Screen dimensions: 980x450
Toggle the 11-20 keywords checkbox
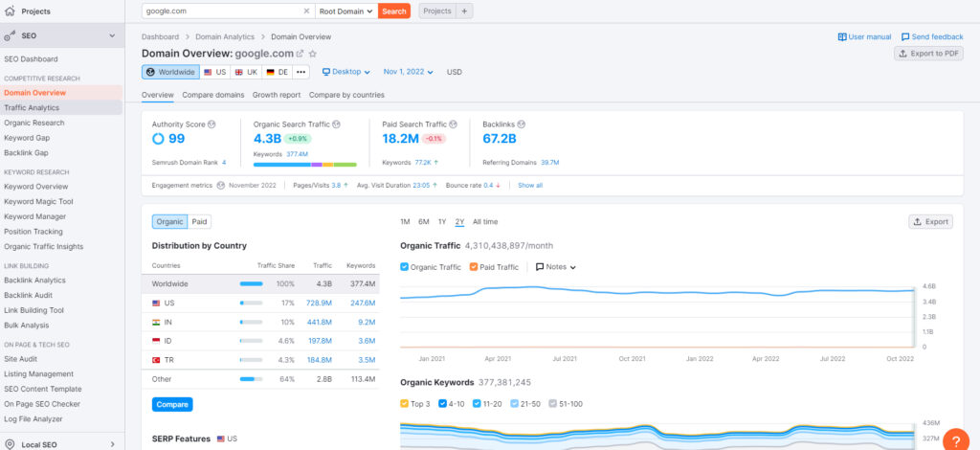click(477, 404)
